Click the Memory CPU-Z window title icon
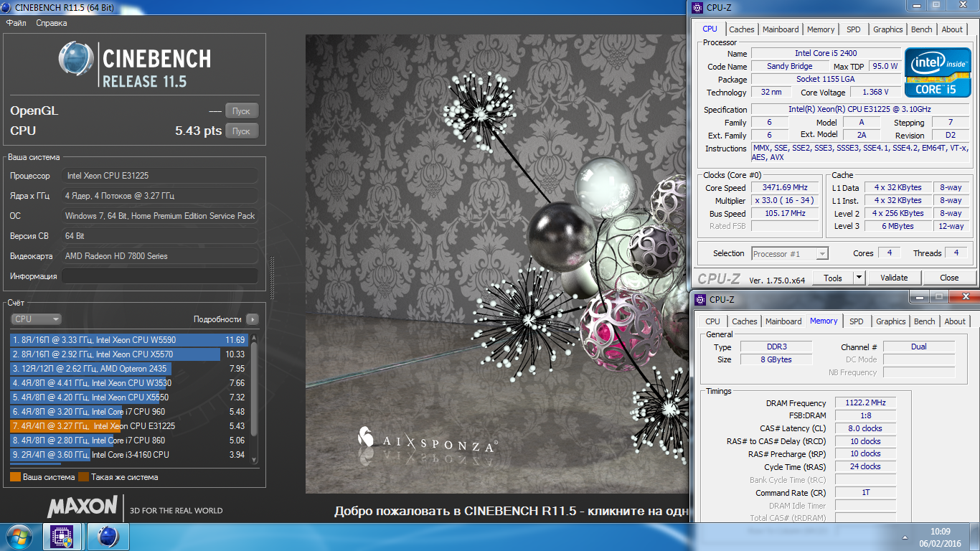This screenshot has height=551, width=980. [x=699, y=299]
